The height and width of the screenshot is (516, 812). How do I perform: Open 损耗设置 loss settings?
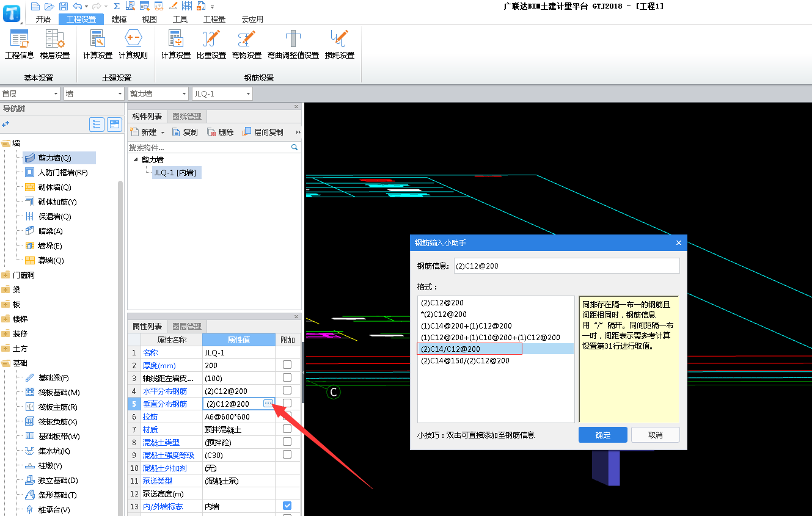pyautogui.click(x=340, y=44)
